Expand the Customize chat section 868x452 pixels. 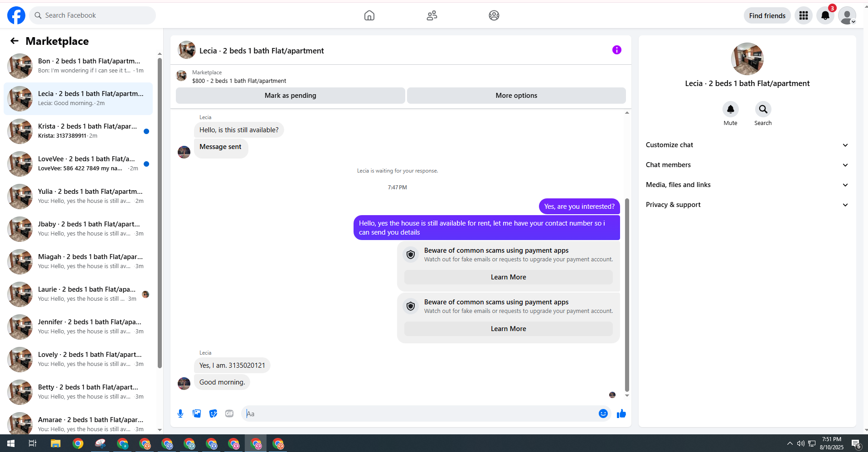pyautogui.click(x=747, y=145)
